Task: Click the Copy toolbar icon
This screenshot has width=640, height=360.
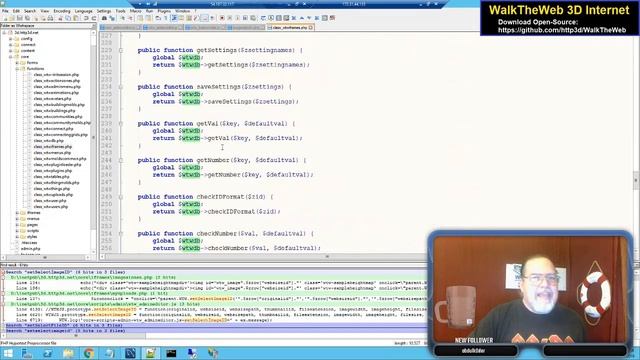Action: (x=68, y=18)
